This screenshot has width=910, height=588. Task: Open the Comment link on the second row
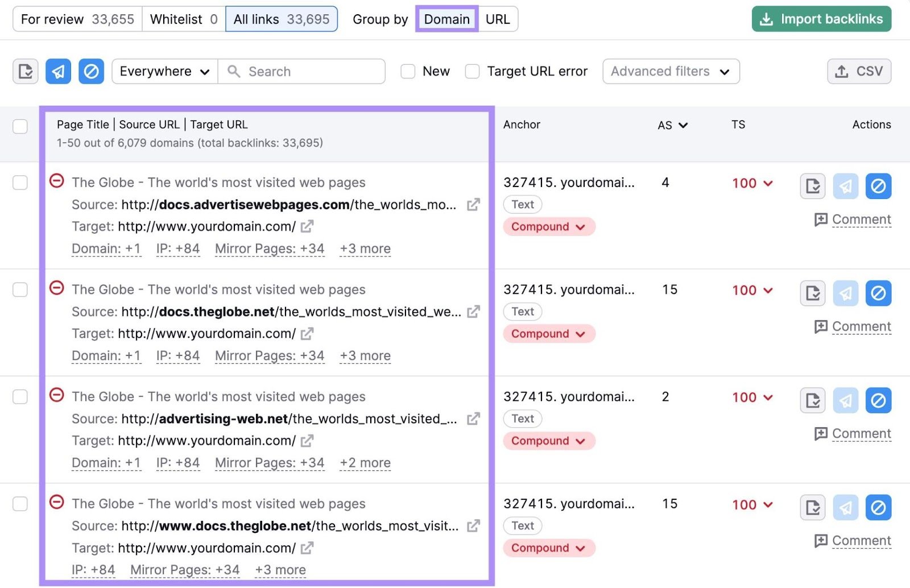[861, 326]
